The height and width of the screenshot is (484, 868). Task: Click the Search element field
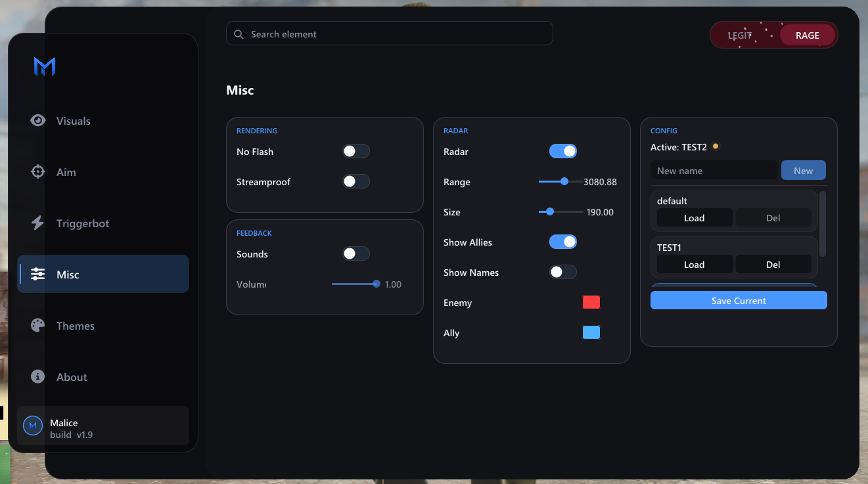pos(390,33)
